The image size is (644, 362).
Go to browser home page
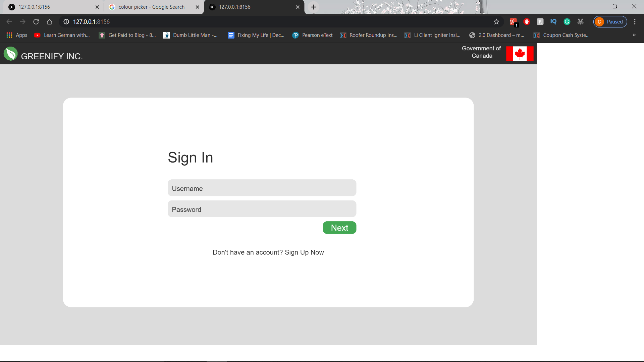point(50,22)
